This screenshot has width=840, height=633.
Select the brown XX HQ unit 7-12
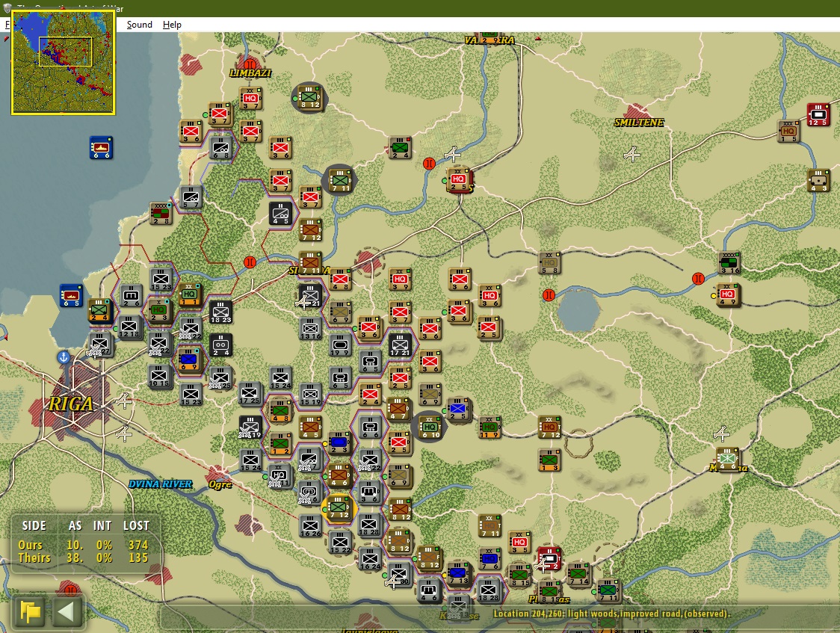coord(549,427)
